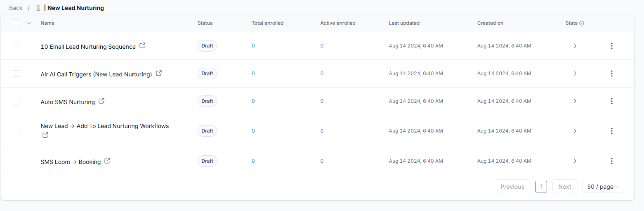Open the Air AI Call Triggers workflow name
Viewport: 644px width, 211px height.
[96, 74]
